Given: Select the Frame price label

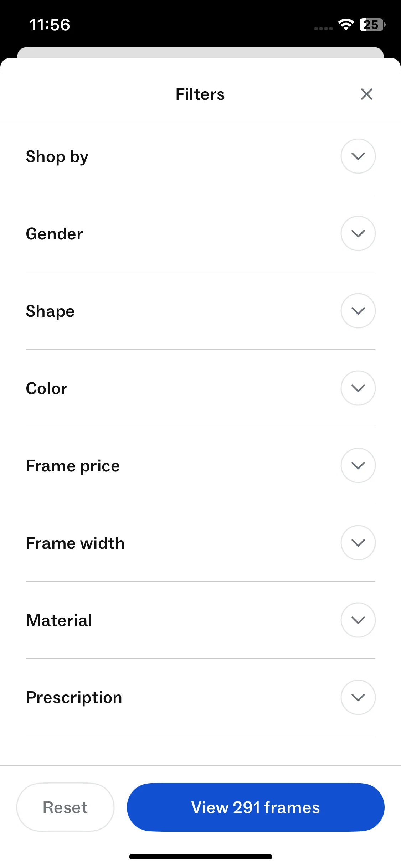Looking at the screenshot, I should [73, 466].
